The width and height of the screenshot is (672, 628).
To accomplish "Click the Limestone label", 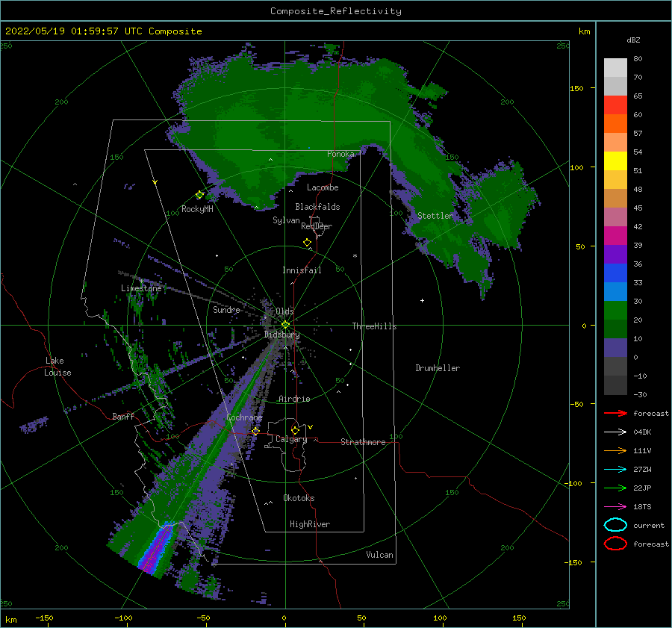I will (x=141, y=288).
